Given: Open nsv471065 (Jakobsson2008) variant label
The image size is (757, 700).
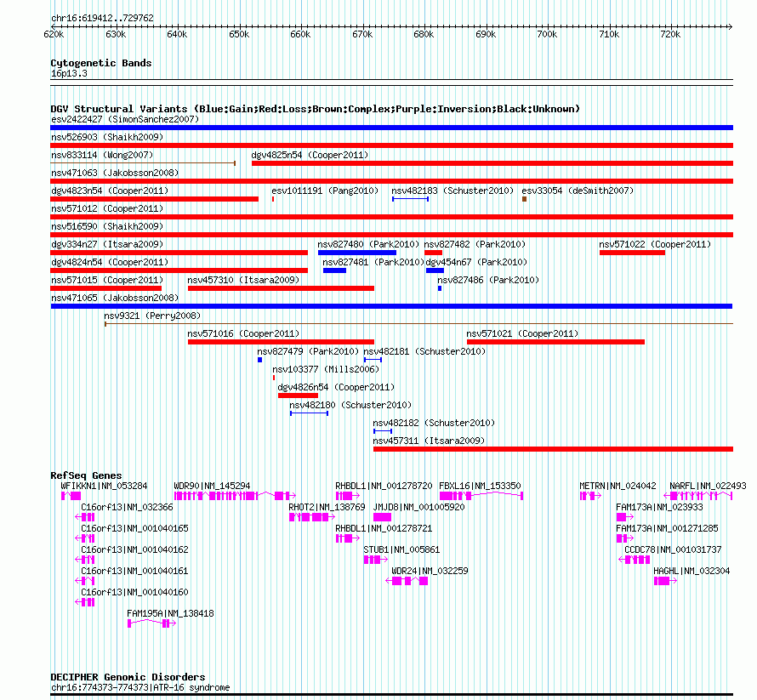Looking at the screenshot, I should 115,298.
